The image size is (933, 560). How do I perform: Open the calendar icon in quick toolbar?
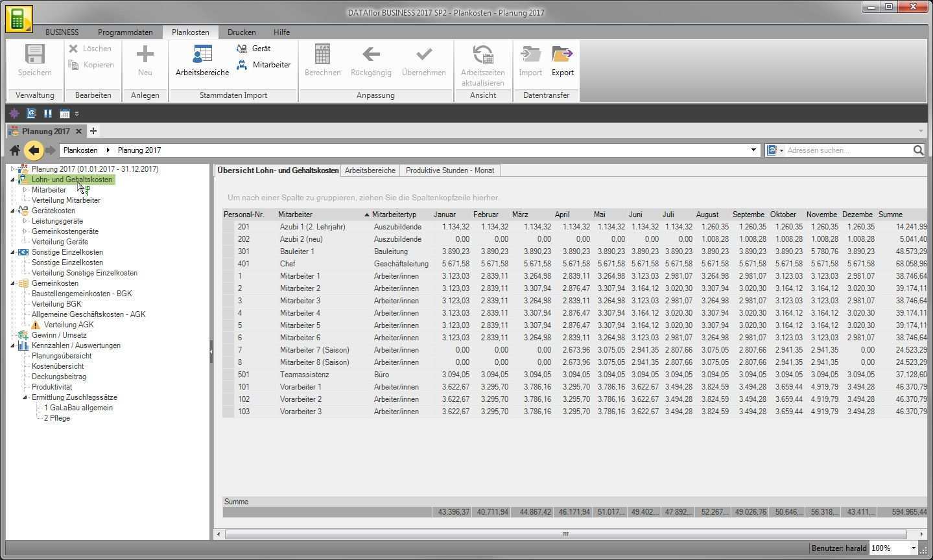pyautogui.click(x=64, y=113)
